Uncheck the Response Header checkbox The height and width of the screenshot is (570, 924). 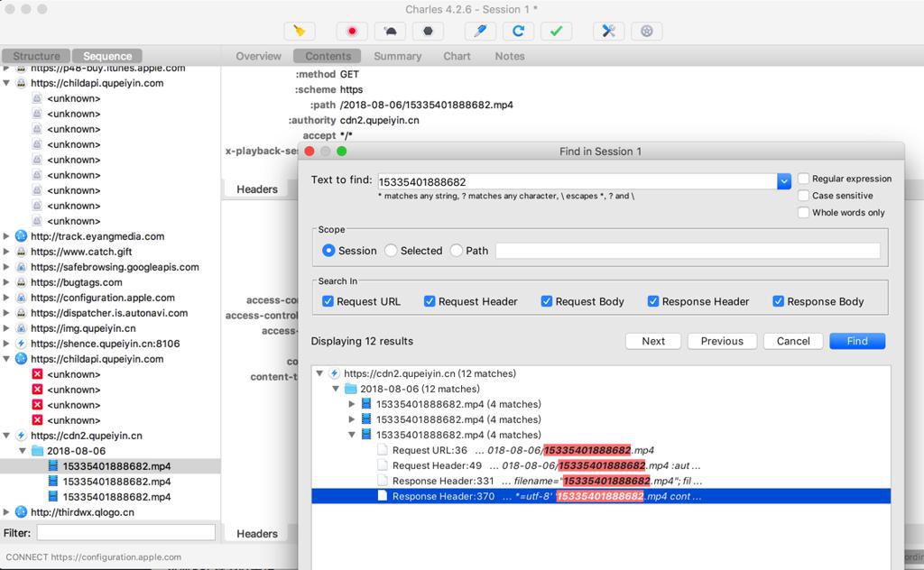[653, 301]
